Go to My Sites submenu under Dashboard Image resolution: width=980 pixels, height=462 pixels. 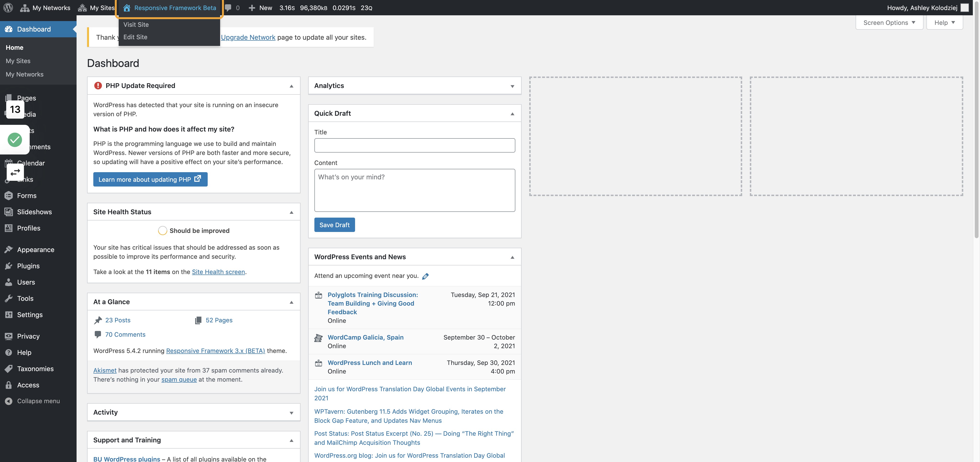point(18,61)
